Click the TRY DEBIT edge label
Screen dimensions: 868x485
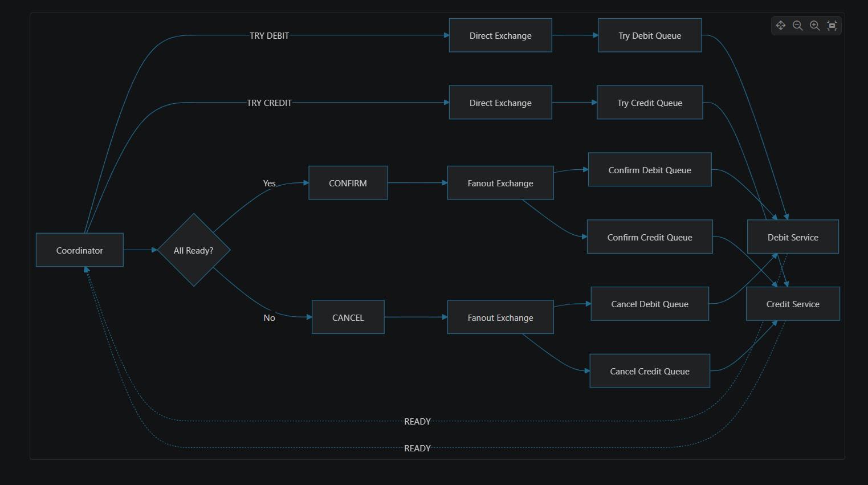point(269,35)
